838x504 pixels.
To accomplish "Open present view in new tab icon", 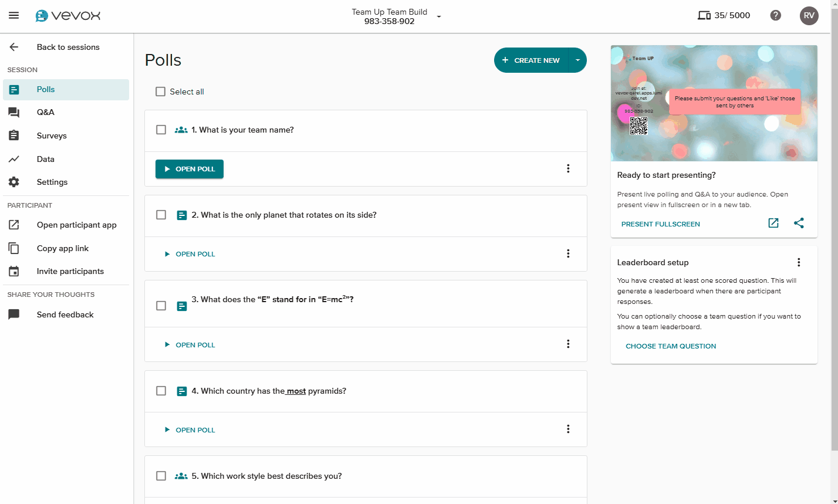I will (x=773, y=223).
